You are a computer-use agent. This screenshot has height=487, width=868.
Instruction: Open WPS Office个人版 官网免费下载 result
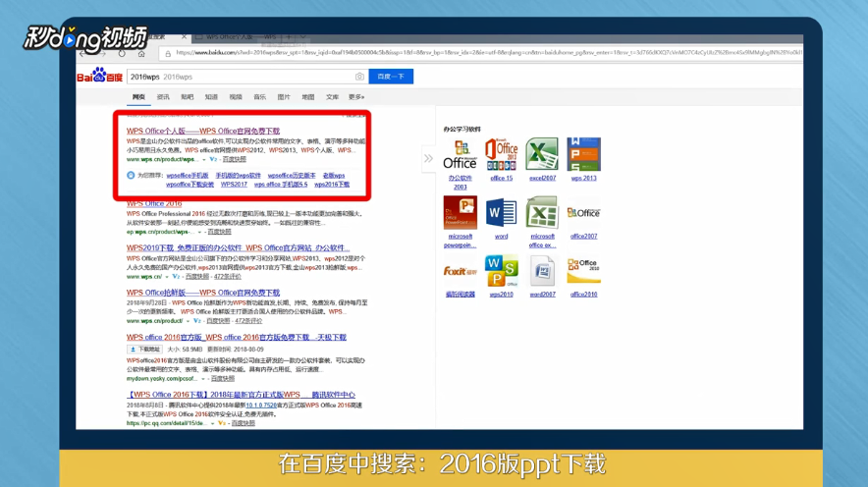tap(203, 132)
